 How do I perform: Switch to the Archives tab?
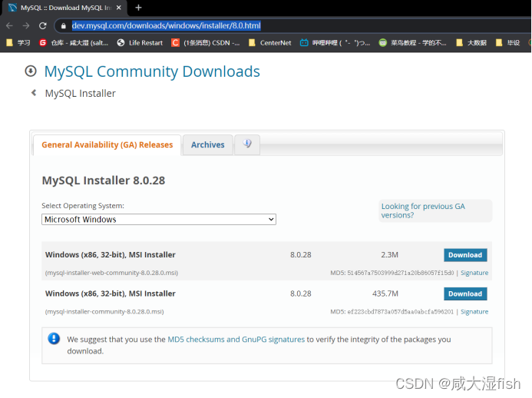pyautogui.click(x=207, y=145)
